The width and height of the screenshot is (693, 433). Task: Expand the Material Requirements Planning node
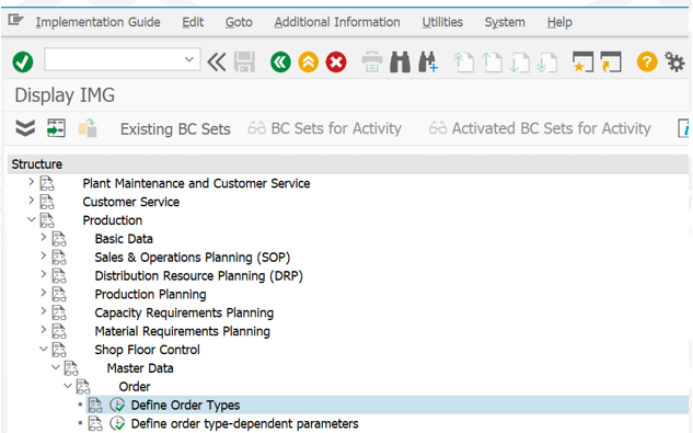click(43, 330)
